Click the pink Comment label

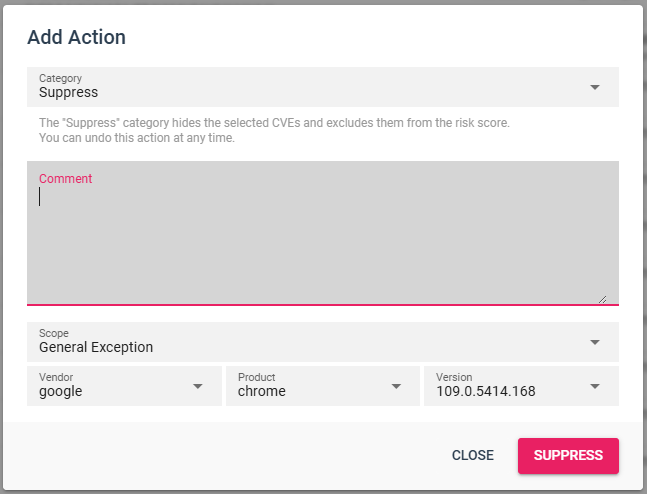[x=65, y=179]
